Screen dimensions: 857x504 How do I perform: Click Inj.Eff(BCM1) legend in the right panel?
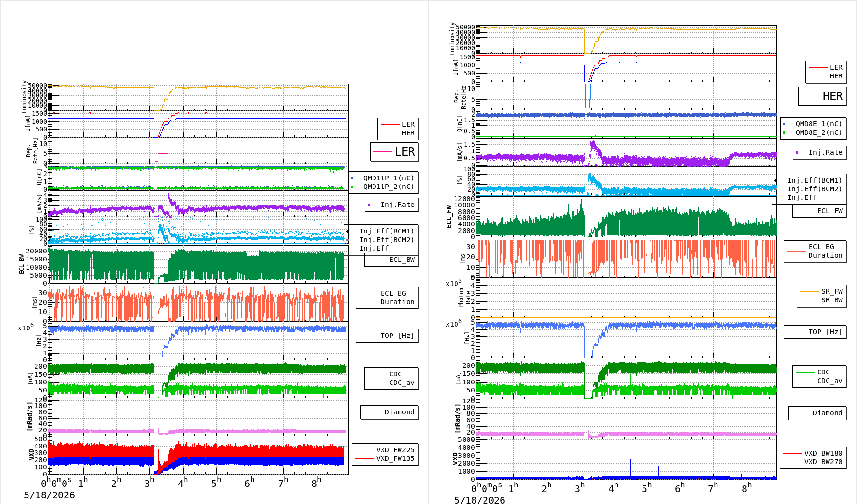click(815, 180)
